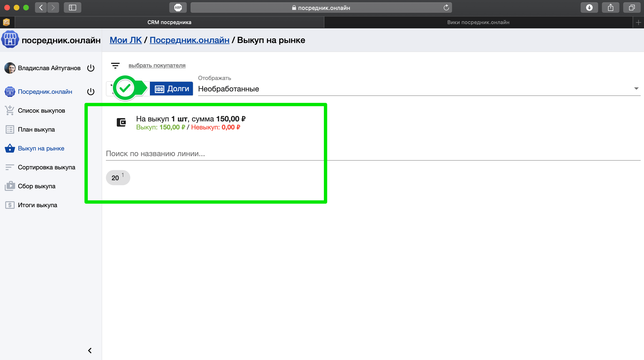Open 'Список выкупов' in the sidebar
The height and width of the screenshot is (360, 644).
pos(41,111)
